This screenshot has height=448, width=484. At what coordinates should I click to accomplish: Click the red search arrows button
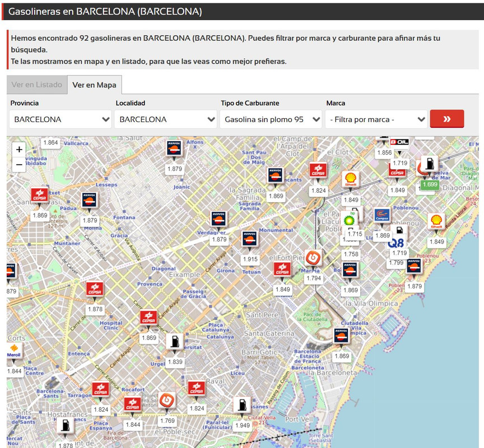[446, 119]
